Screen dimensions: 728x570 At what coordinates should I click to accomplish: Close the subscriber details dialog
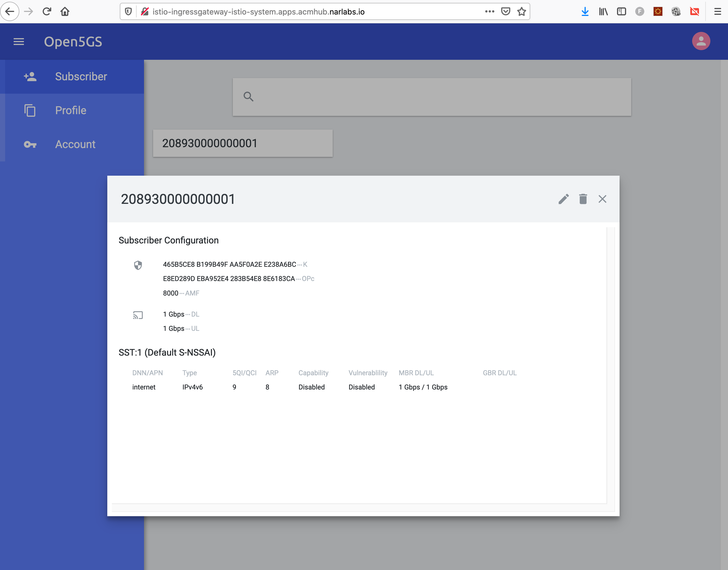pos(602,199)
